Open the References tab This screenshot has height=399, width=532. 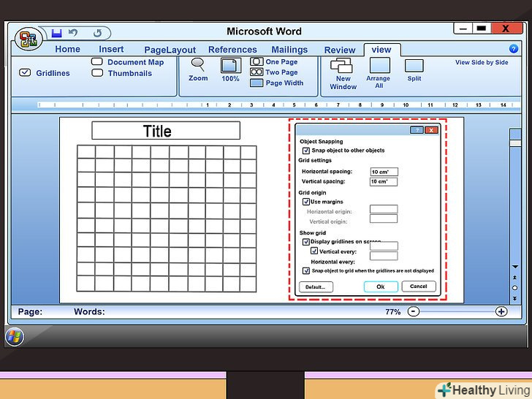[232, 50]
